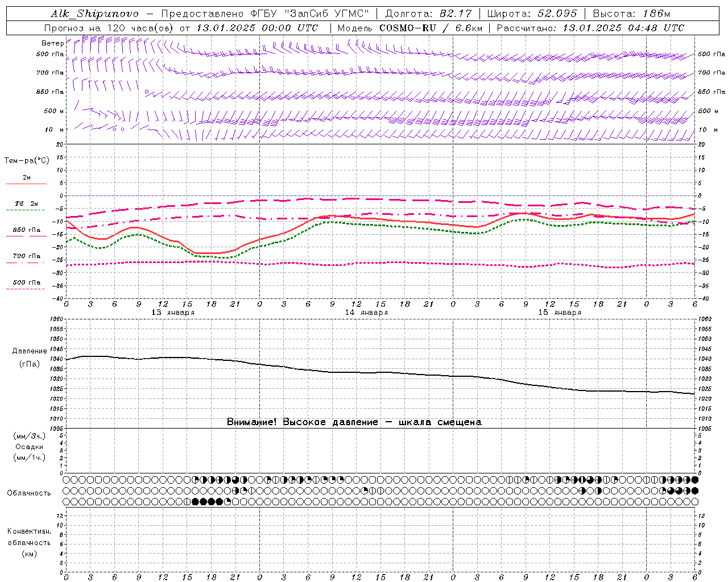Click the 'Долгота: 82.17' header field

click(x=429, y=14)
